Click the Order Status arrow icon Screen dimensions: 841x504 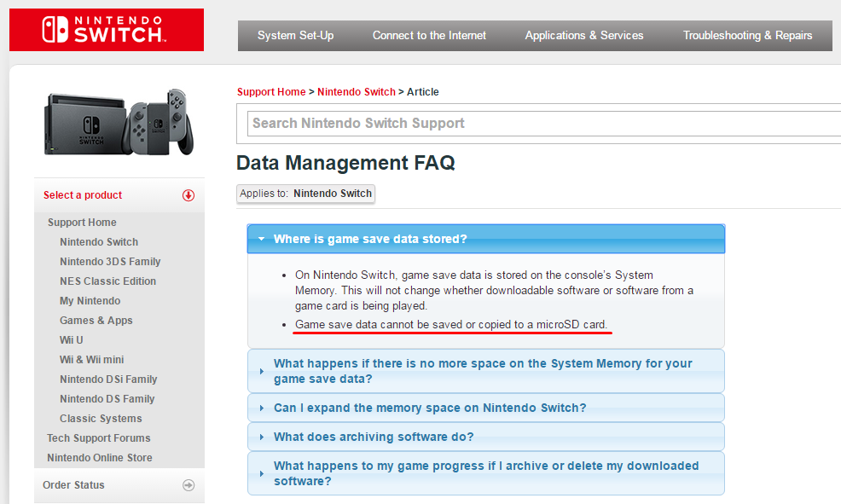click(x=188, y=485)
